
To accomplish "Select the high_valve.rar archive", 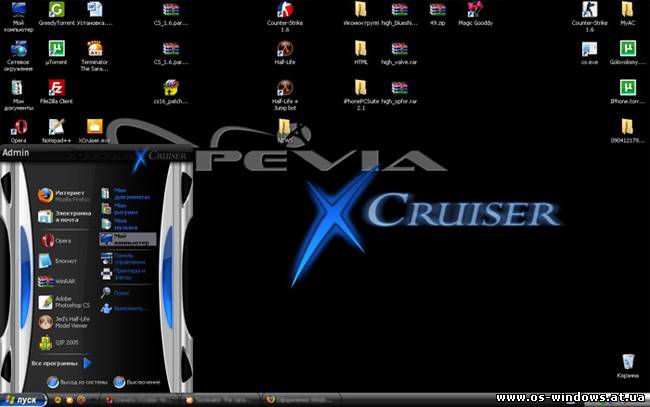I will point(399,53).
